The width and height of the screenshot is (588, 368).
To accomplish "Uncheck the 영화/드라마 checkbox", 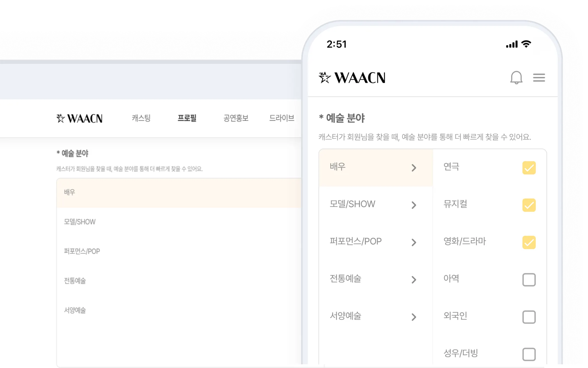I will coord(529,242).
